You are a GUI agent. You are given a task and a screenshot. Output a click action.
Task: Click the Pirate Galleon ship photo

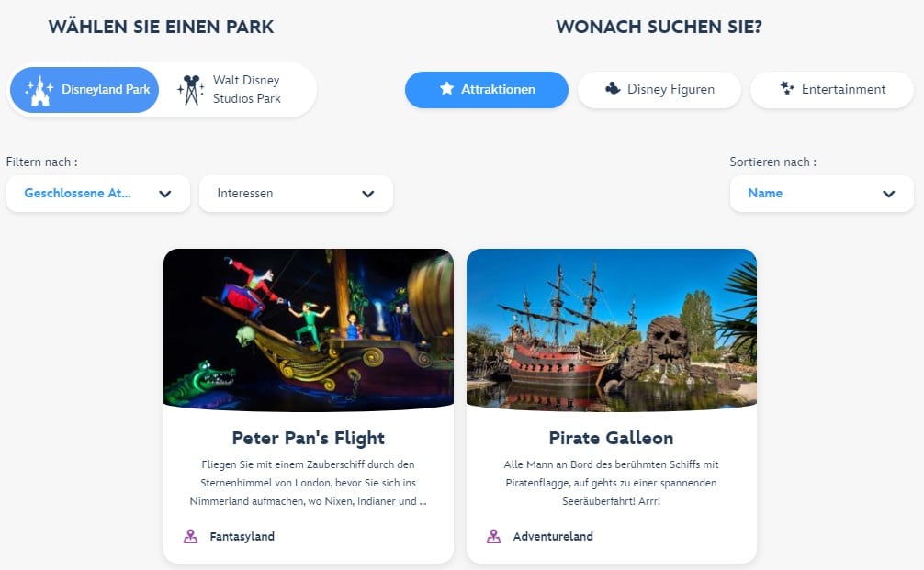pos(611,330)
